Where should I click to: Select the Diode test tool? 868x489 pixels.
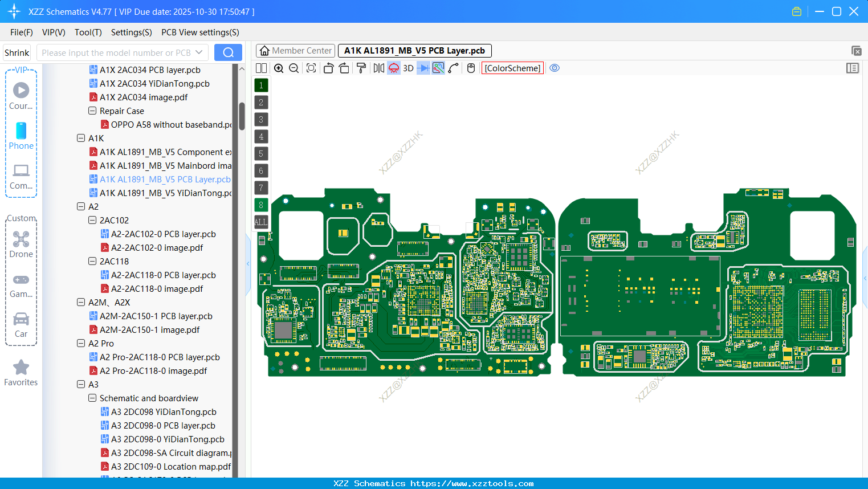coord(424,67)
